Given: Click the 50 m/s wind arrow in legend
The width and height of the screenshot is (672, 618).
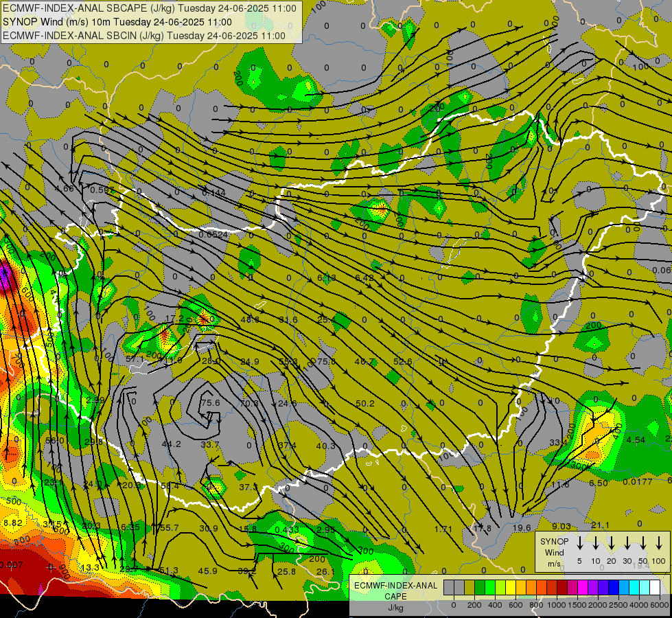Looking at the screenshot, I should point(643,543).
